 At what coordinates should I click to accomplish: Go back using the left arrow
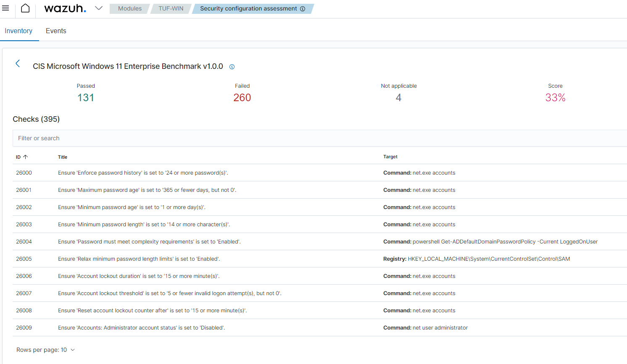(x=18, y=63)
